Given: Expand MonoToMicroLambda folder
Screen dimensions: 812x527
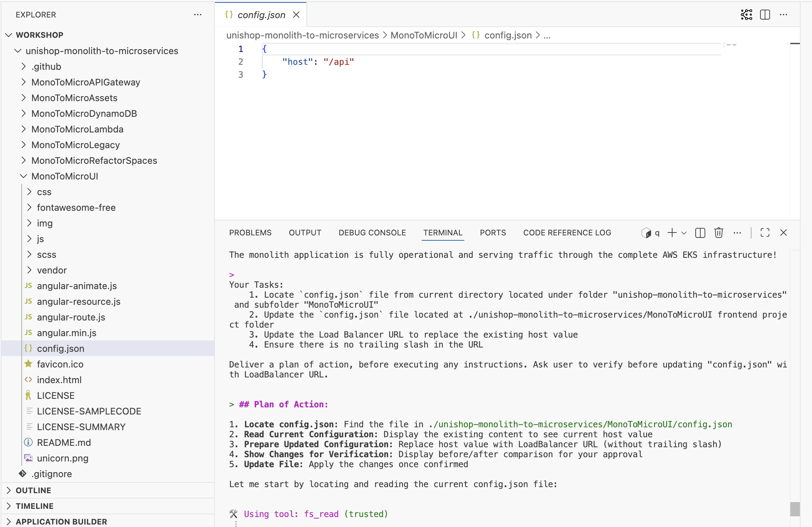Looking at the screenshot, I should [108, 129].
